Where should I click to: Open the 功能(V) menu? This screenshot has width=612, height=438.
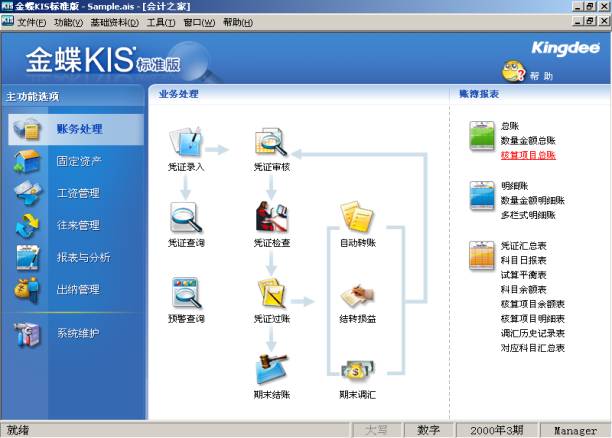coord(68,23)
